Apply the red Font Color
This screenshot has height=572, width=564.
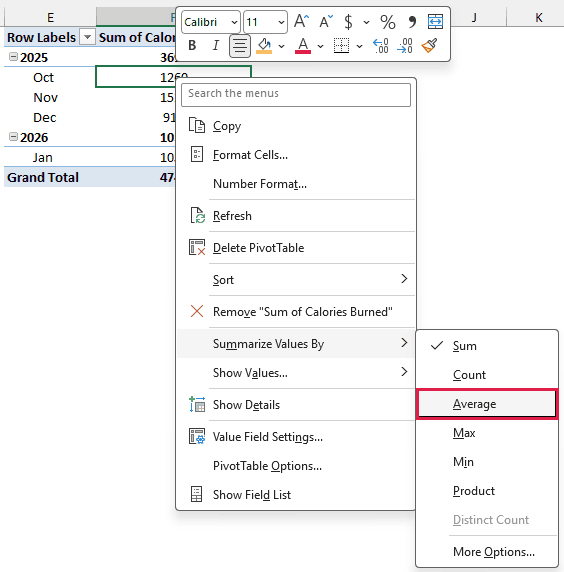303,46
